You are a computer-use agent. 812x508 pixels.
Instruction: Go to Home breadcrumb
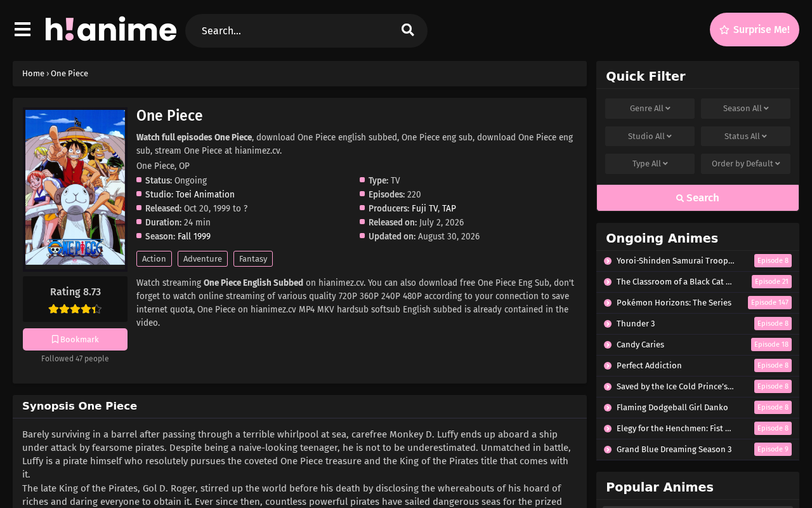pos(33,74)
